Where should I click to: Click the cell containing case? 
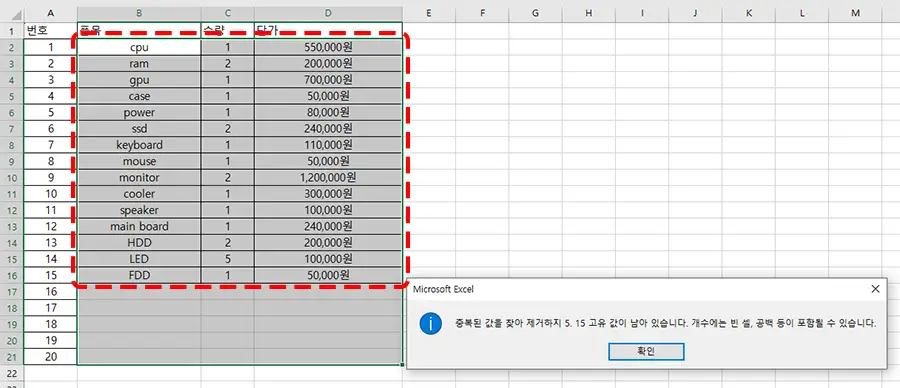tap(139, 96)
